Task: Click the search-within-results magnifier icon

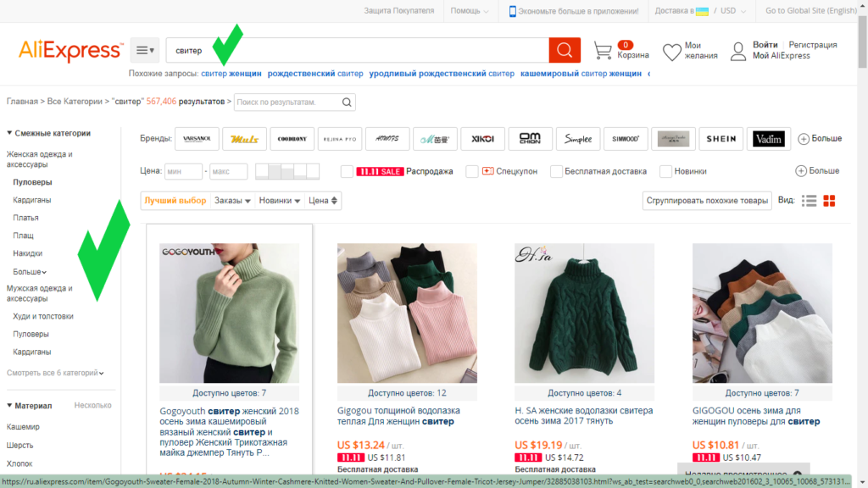Action: (x=347, y=103)
